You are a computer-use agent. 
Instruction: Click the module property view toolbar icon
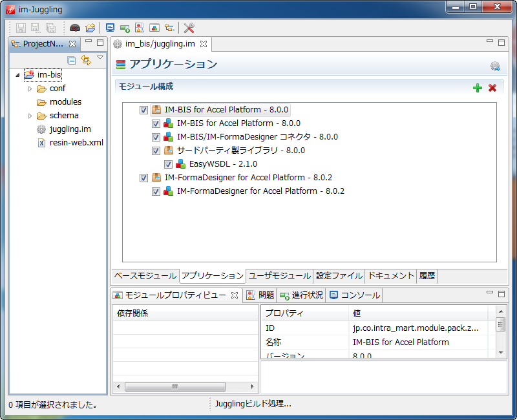tap(154, 28)
